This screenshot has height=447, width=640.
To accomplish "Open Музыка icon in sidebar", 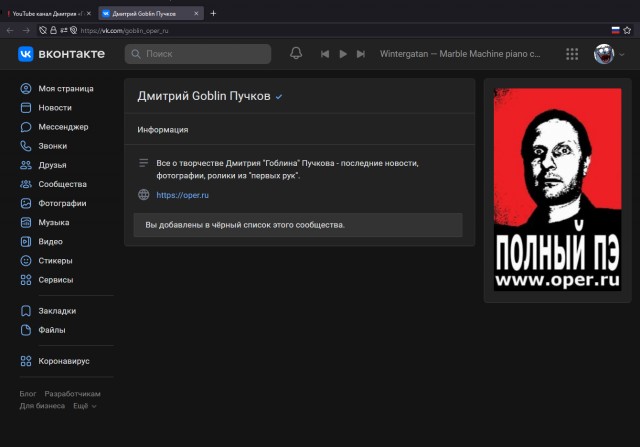I will (x=26, y=222).
